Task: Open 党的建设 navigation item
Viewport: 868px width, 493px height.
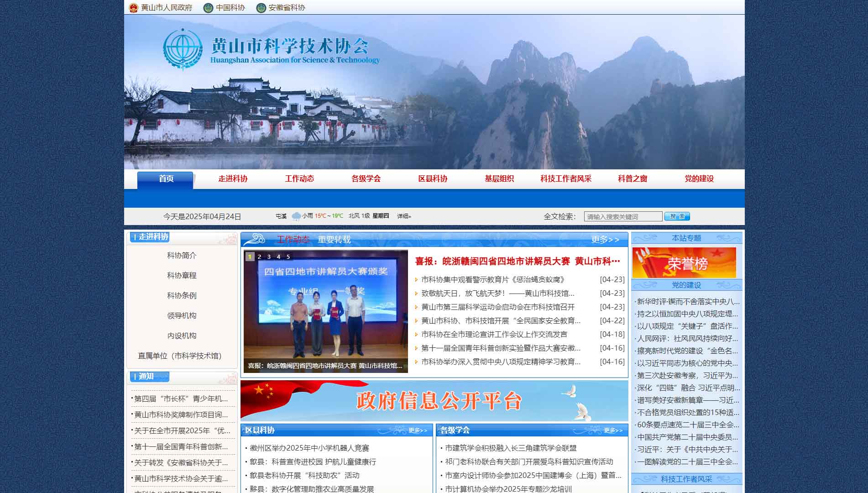Action: (699, 179)
